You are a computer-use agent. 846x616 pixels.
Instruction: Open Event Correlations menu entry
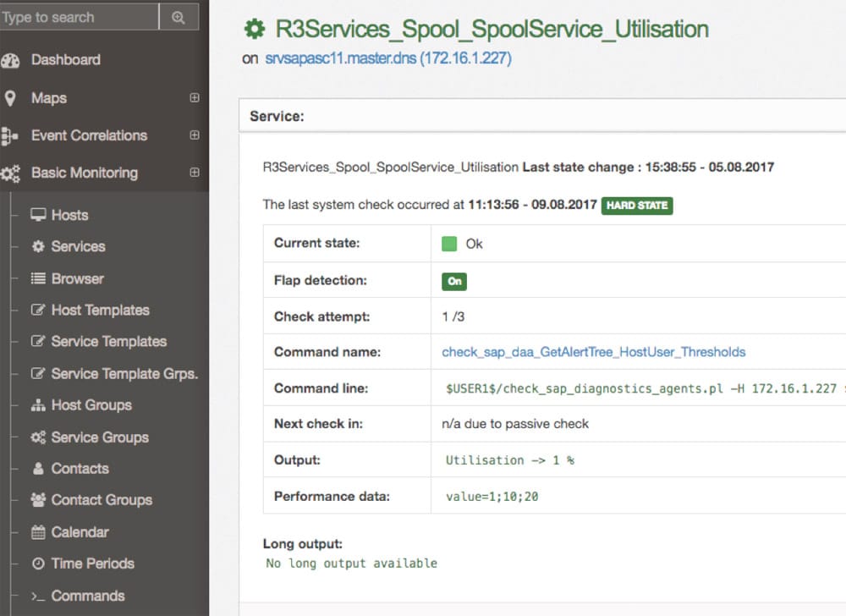89,135
